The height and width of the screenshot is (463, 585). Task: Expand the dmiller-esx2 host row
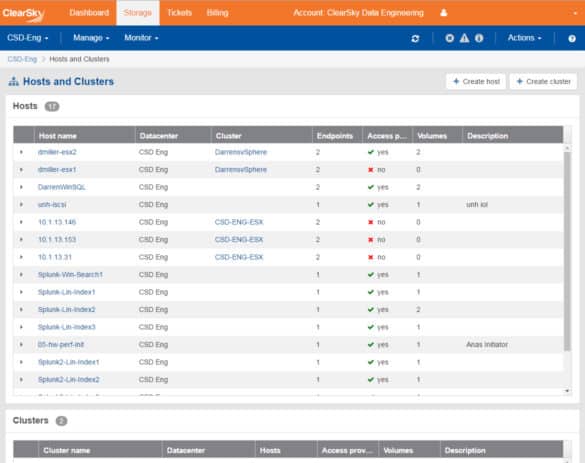21,152
